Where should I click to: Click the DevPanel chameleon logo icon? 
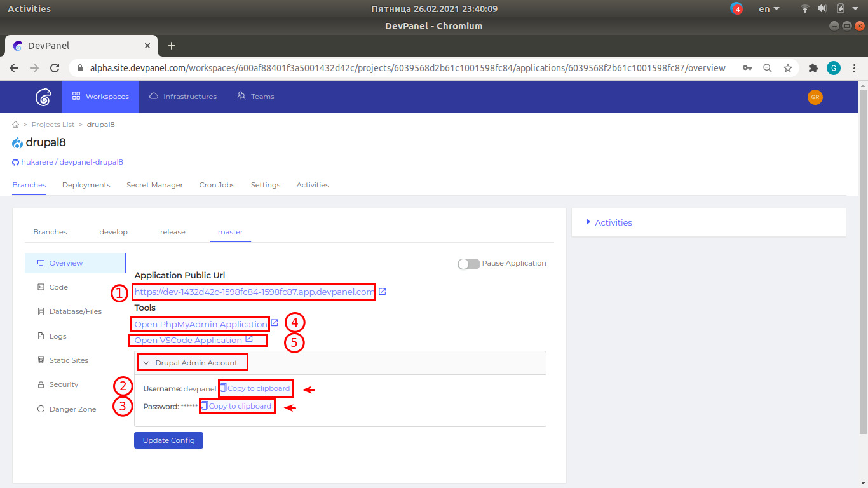tap(43, 97)
